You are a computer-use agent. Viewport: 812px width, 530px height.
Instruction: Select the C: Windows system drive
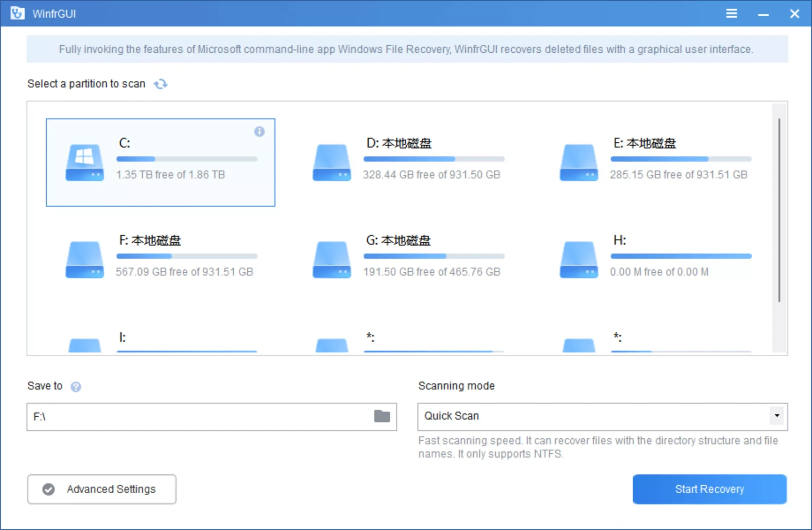(x=160, y=162)
